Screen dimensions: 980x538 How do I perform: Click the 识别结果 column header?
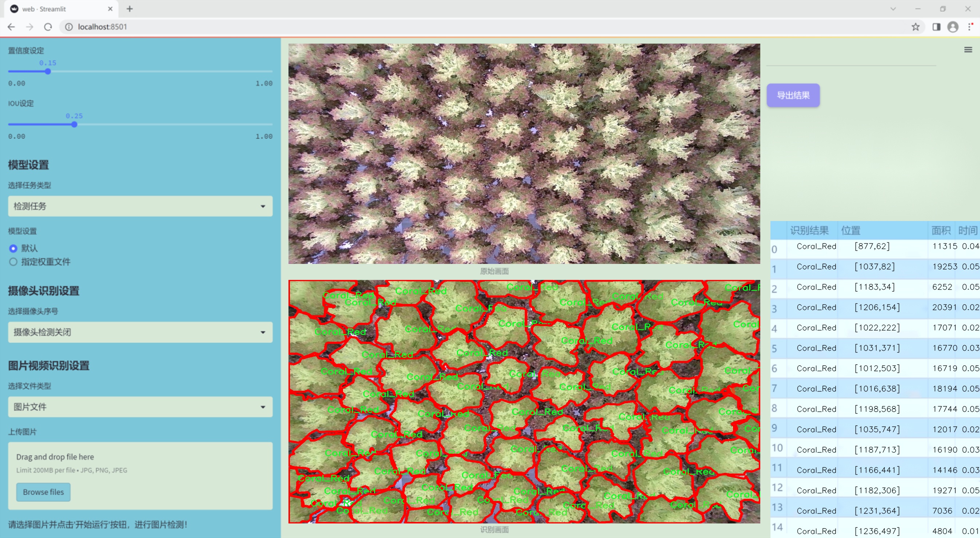tap(809, 230)
